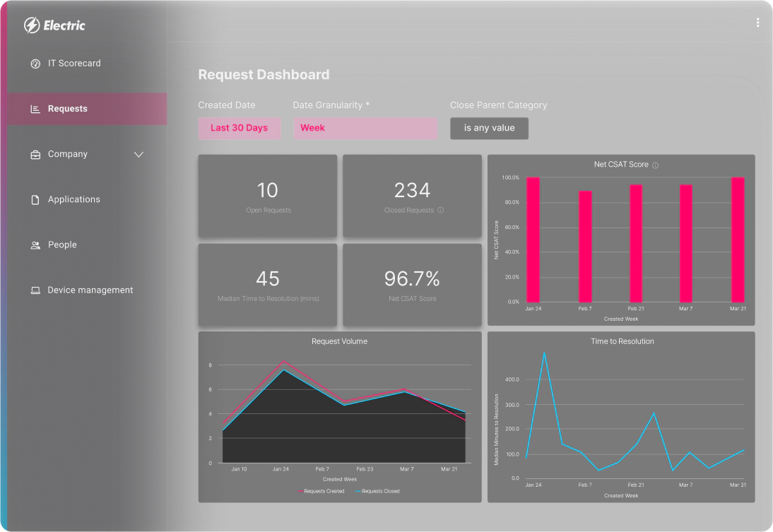Open the Close Parent Category filter
Screen dimensions: 773x532
[x=489, y=128]
